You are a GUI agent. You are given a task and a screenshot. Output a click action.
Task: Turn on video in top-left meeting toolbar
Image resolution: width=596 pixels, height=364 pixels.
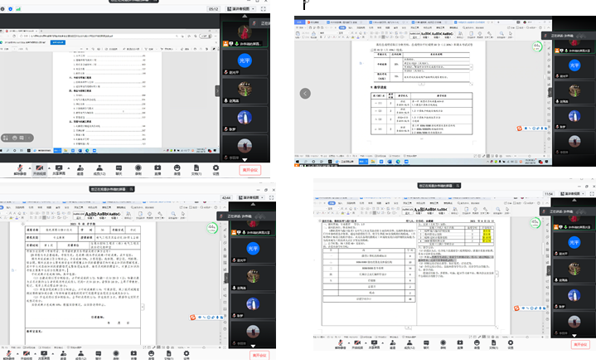click(x=38, y=167)
